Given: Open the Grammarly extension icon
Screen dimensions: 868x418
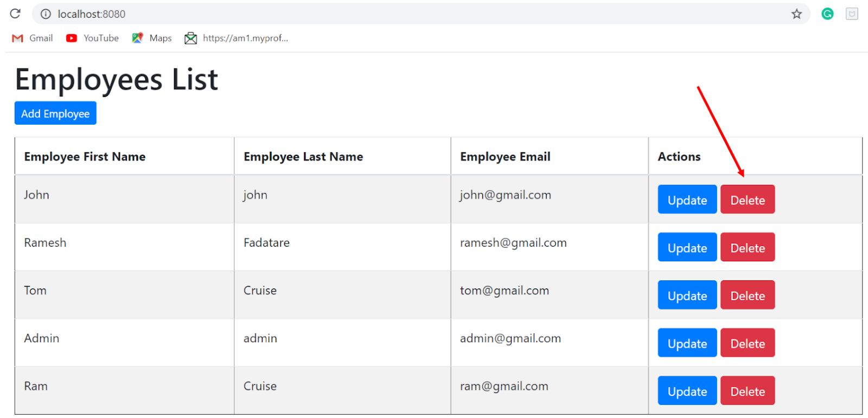Looking at the screenshot, I should 827,14.
